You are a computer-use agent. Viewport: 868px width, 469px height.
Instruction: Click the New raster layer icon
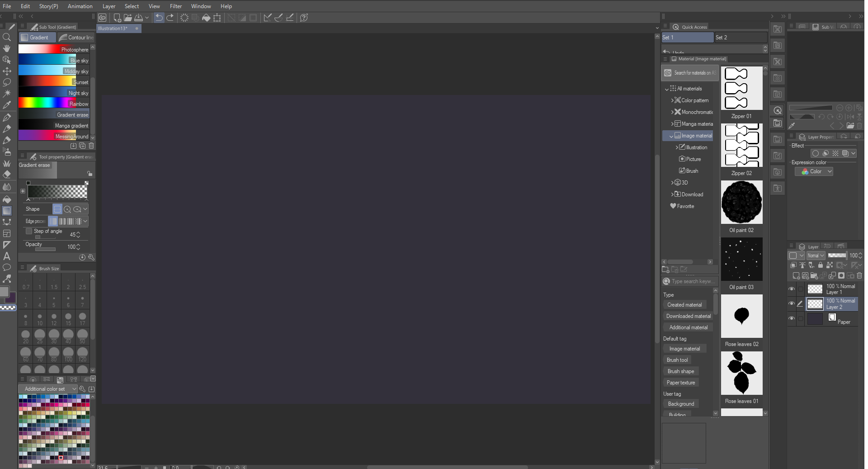pos(796,275)
